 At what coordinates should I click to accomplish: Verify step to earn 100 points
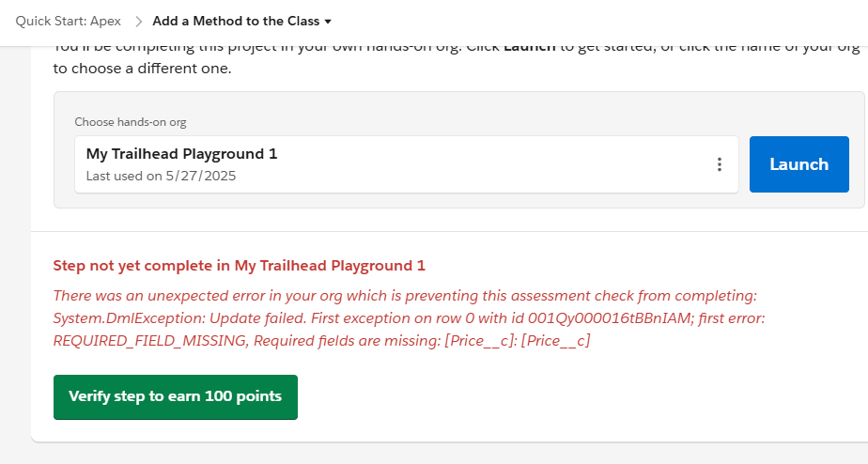point(176,397)
